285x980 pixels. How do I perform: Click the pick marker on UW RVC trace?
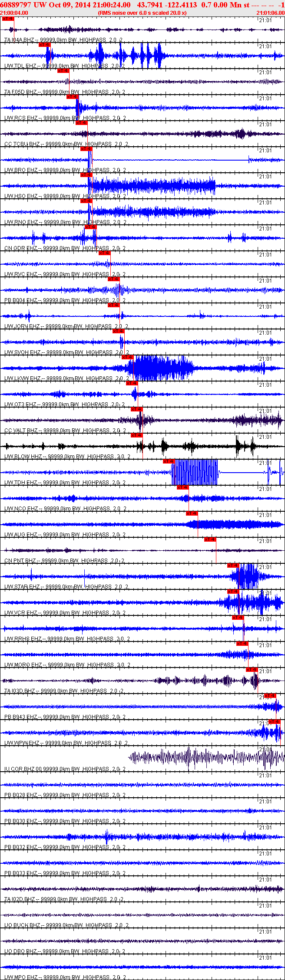tap(104, 253)
